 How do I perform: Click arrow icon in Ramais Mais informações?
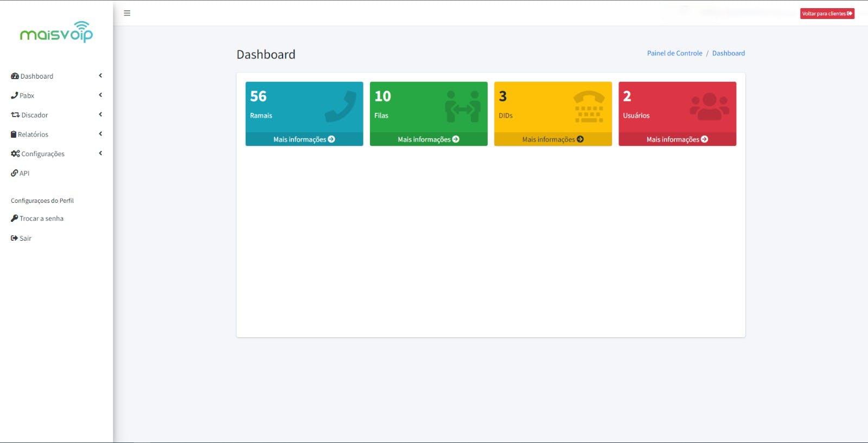tap(331, 139)
